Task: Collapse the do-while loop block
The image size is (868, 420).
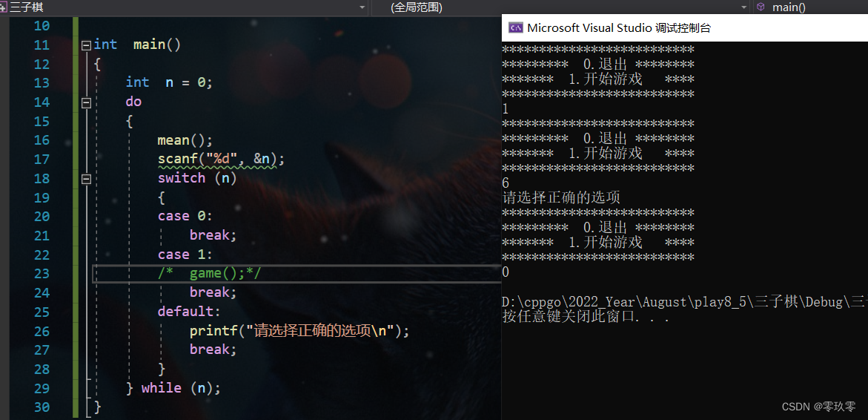Action: point(86,102)
